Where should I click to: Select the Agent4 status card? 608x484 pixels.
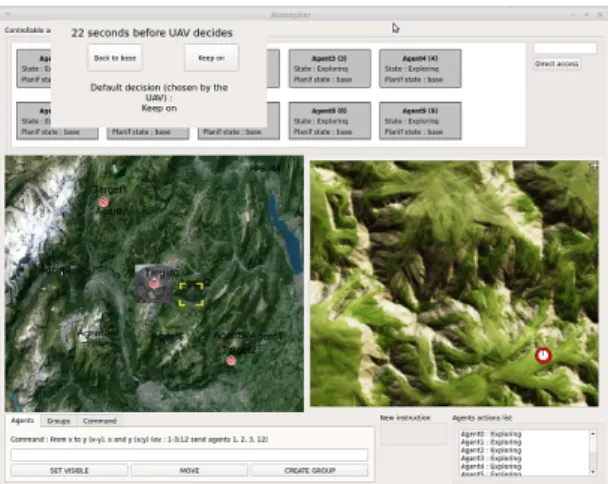coord(420,69)
